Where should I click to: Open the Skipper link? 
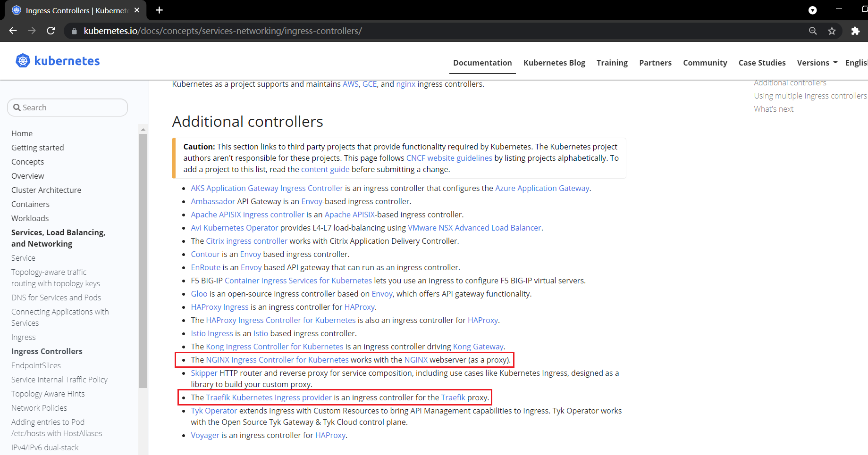pyautogui.click(x=204, y=373)
